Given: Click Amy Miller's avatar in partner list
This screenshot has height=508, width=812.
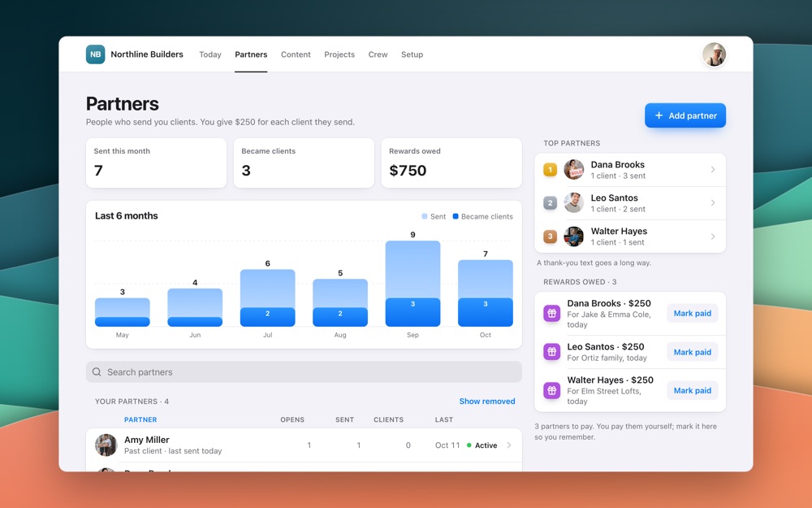Looking at the screenshot, I should pyautogui.click(x=106, y=445).
